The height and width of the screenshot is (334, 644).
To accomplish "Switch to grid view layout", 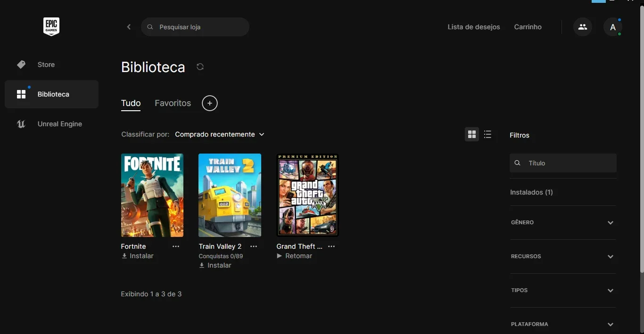I will (472, 134).
